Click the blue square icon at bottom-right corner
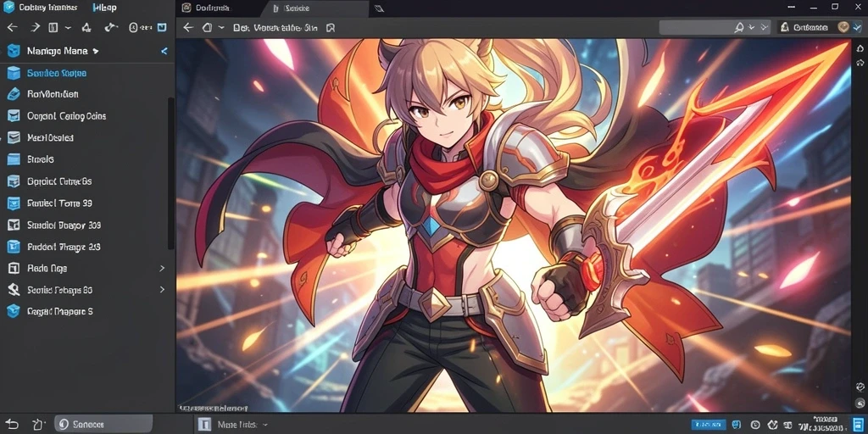 855,424
